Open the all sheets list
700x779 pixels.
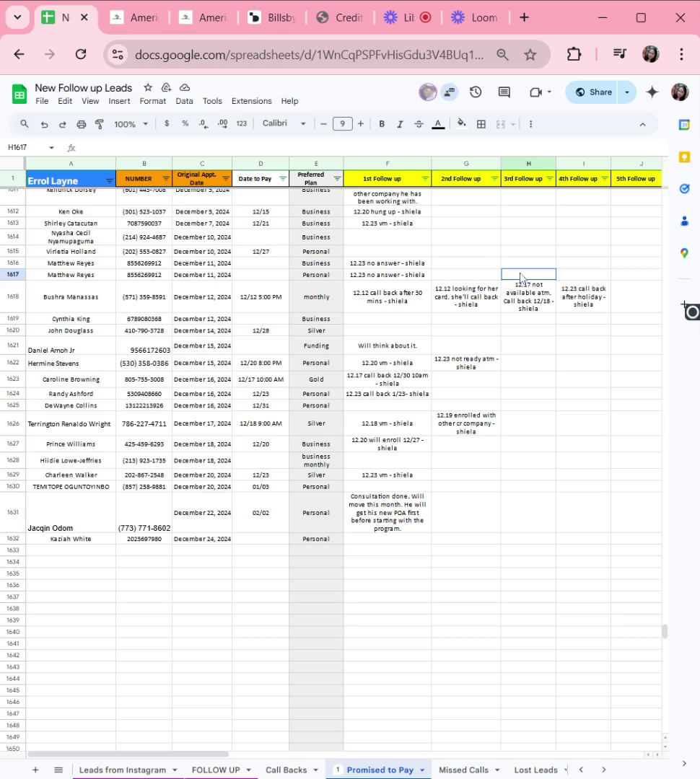pos(58,770)
